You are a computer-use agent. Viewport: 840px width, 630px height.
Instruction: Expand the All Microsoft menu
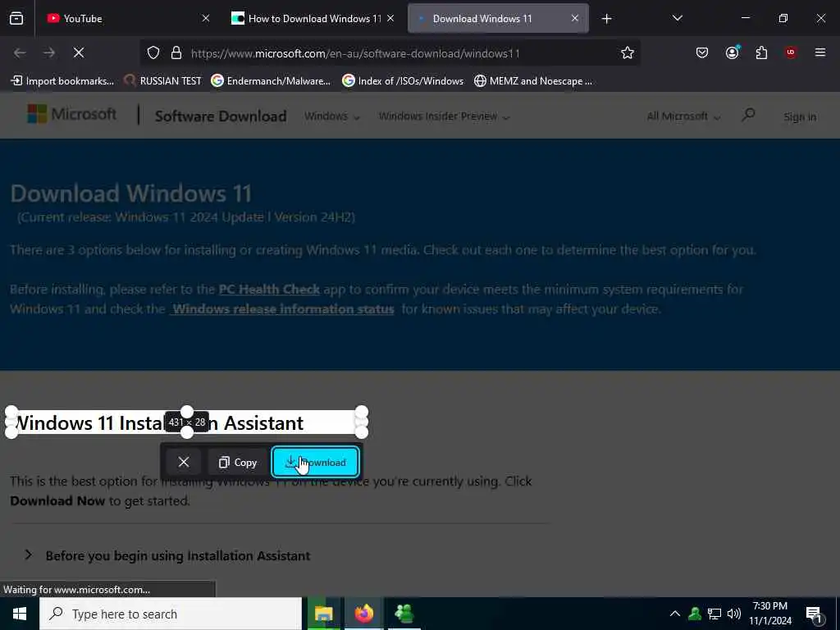point(683,116)
